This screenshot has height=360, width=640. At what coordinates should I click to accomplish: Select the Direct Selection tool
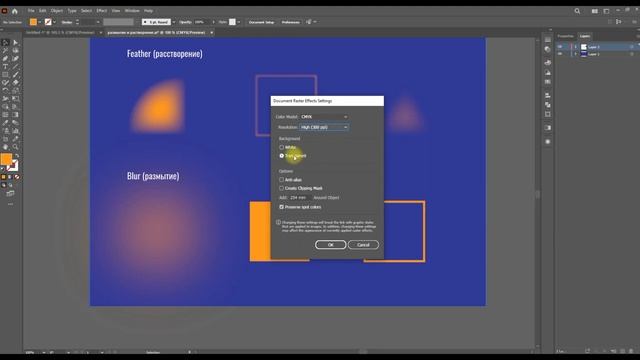point(16,42)
